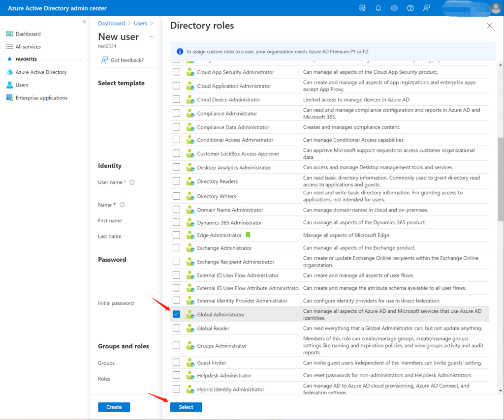Uncheck the Global Administrator checkbox
Image resolution: width=504 pixels, height=420 pixels.
coord(177,314)
